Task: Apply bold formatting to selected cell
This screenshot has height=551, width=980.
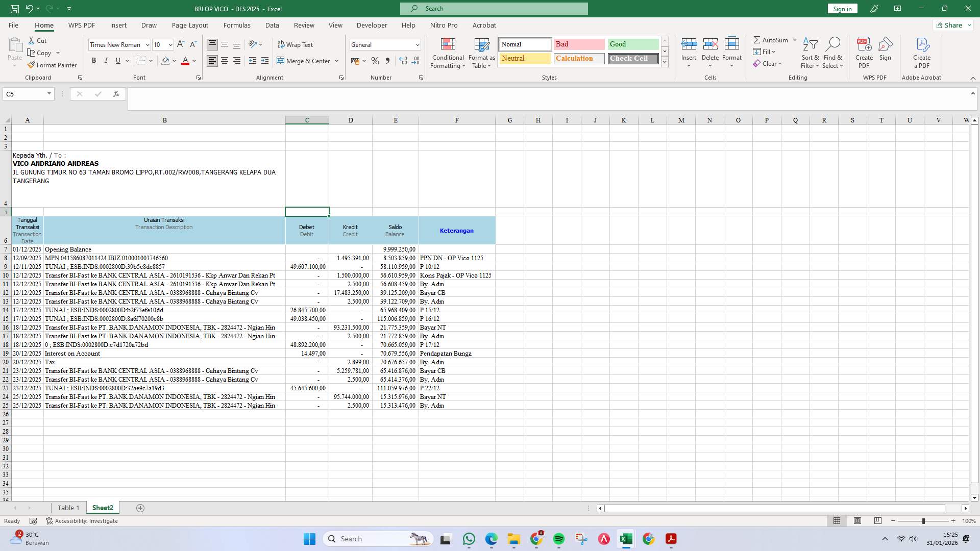Action: pyautogui.click(x=94, y=61)
